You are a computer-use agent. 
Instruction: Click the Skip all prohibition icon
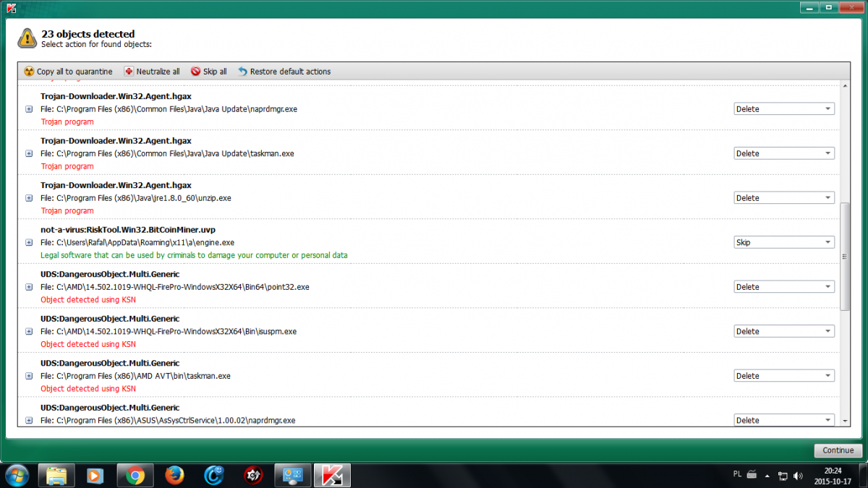pyautogui.click(x=195, y=72)
